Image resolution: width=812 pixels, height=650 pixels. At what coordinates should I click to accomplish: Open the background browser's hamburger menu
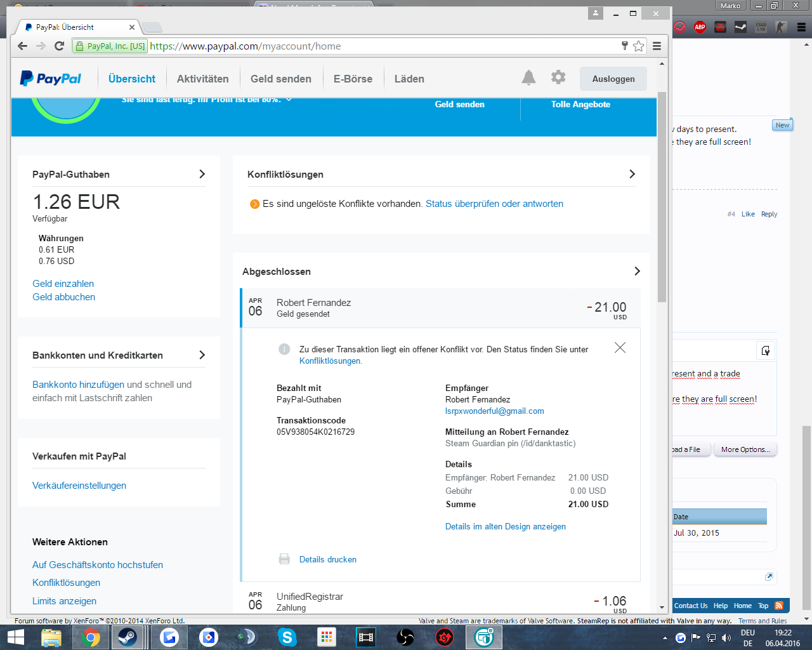(x=801, y=27)
